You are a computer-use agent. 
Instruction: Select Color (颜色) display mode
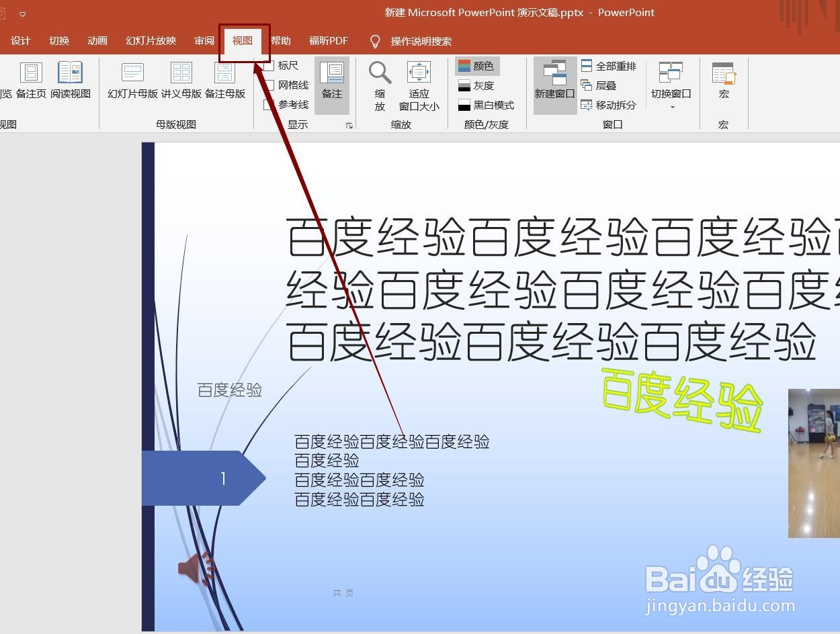pyautogui.click(x=477, y=66)
